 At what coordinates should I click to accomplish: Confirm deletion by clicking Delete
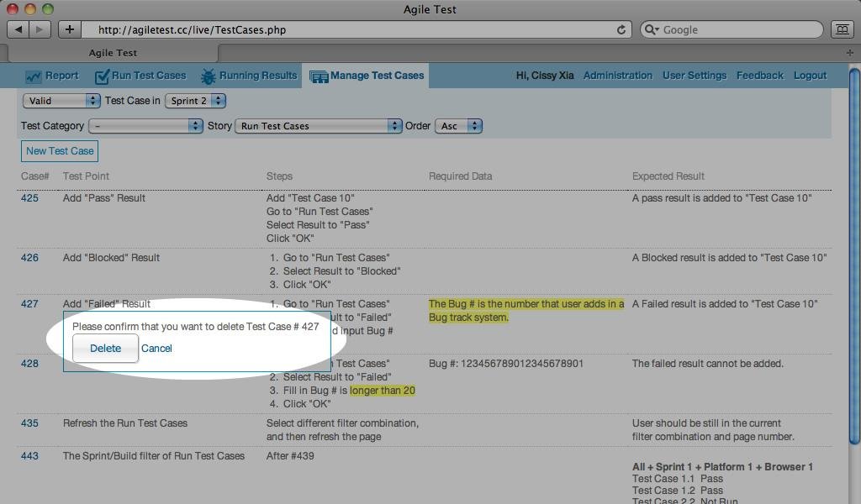[105, 348]
